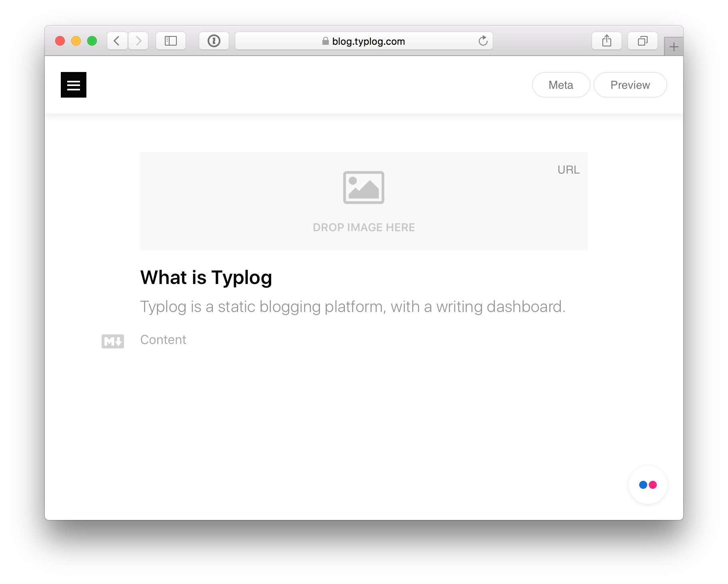
Task: Close the Safari window with the red button
Action: [x=60, y=41]
